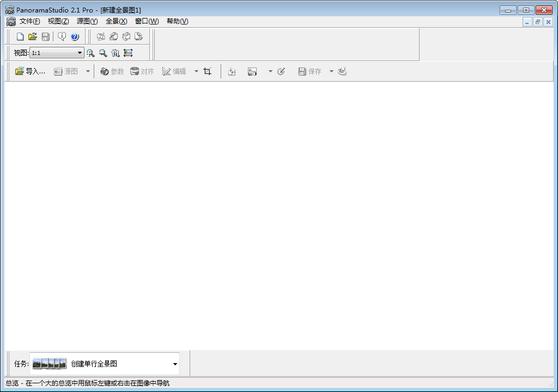The image size is (558, 392).
Task: Select the crop tool icon
Action: [x=208, y=71]
